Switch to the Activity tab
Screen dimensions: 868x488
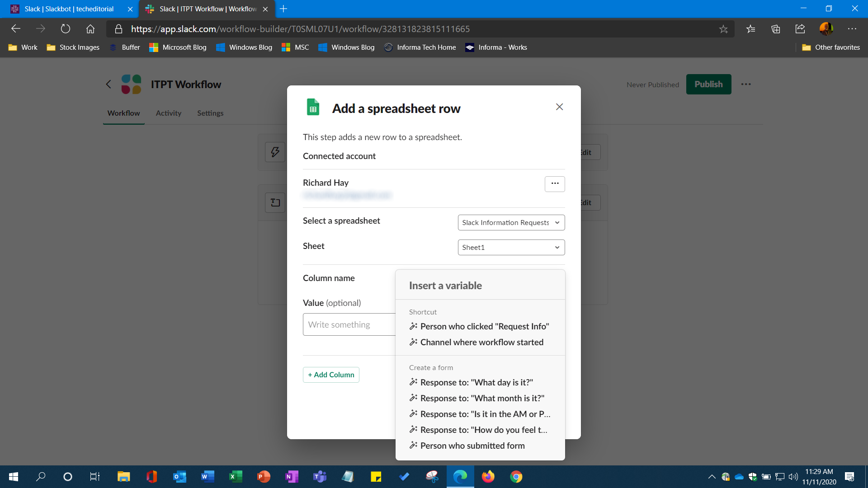click(x=168, y=113)
